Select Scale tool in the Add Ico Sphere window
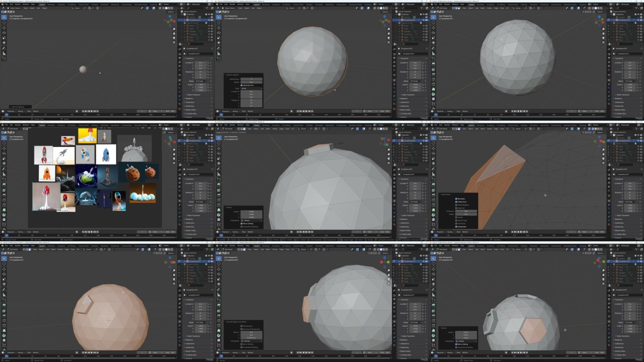 click(219, 38)
